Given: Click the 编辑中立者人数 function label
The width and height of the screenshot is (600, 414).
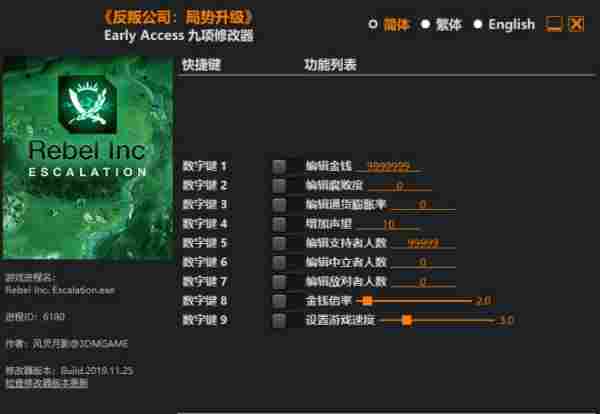Looking at the screenshot, I should coord(346,262).
